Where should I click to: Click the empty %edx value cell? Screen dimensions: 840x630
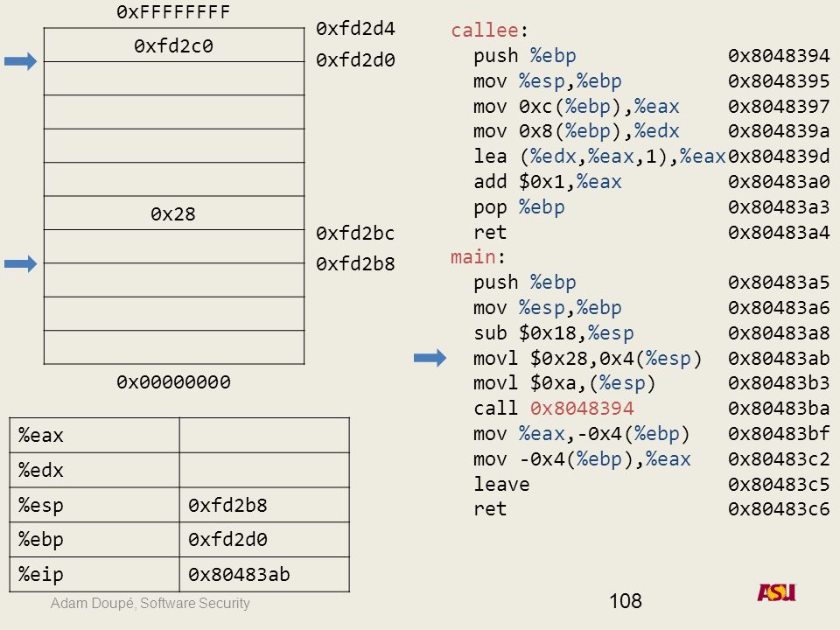click(264, 471)
